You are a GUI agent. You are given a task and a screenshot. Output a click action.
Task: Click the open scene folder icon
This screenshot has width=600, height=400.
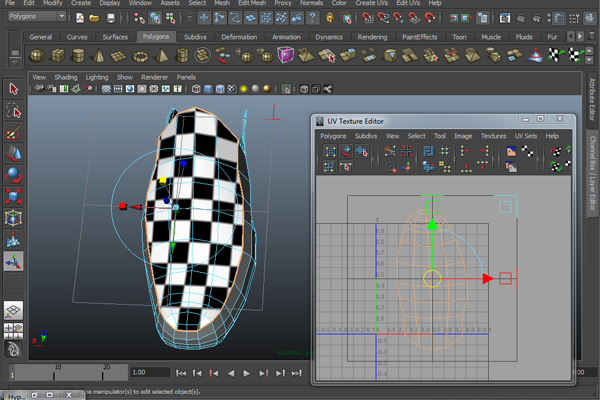95,18
